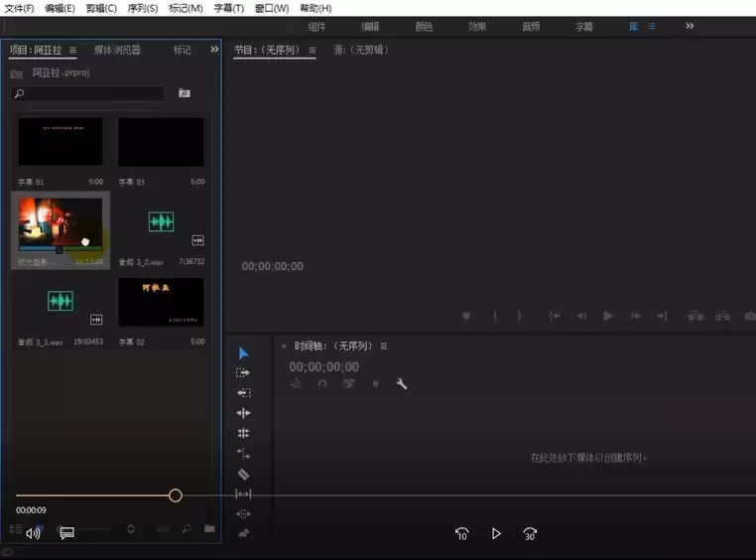Screen dimensions: 756x560
Task: Toggle the captions comment icon
Action: [66, 533]
